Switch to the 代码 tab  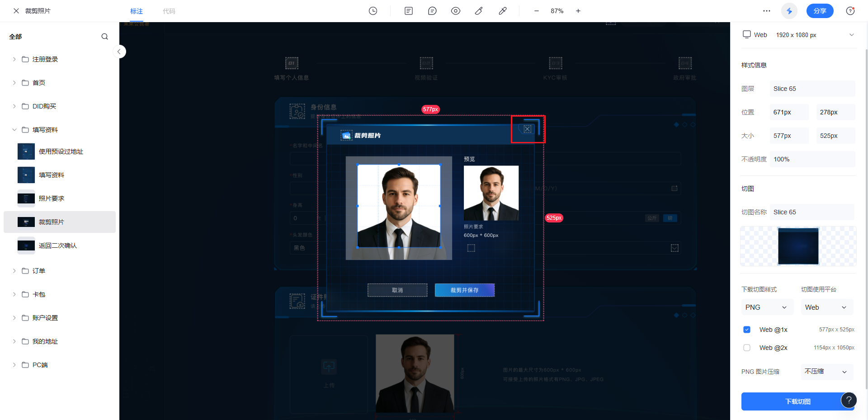pos(169,11)
